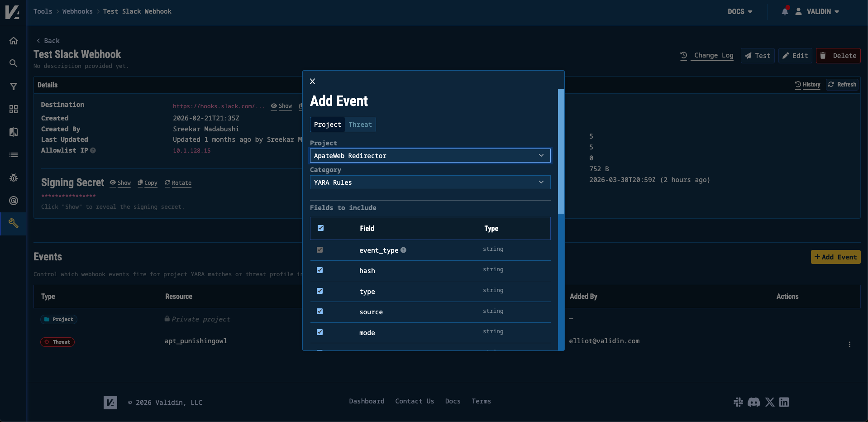Open the Webhooks breadcrumb link
The height and width of the screenshot is (422, 868).
point(77,11)
